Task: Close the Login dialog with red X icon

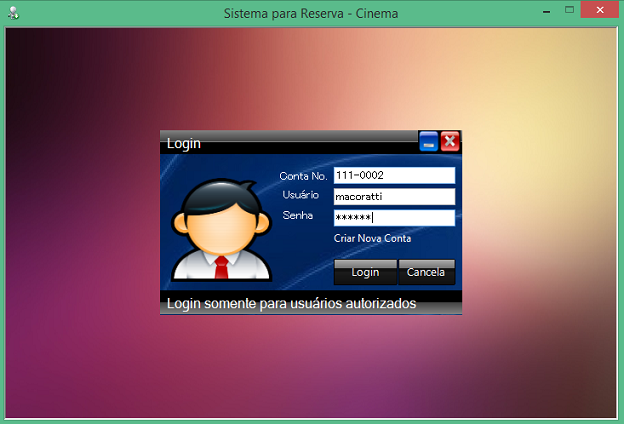Action: pyautogui.click(x=450, y=141)
